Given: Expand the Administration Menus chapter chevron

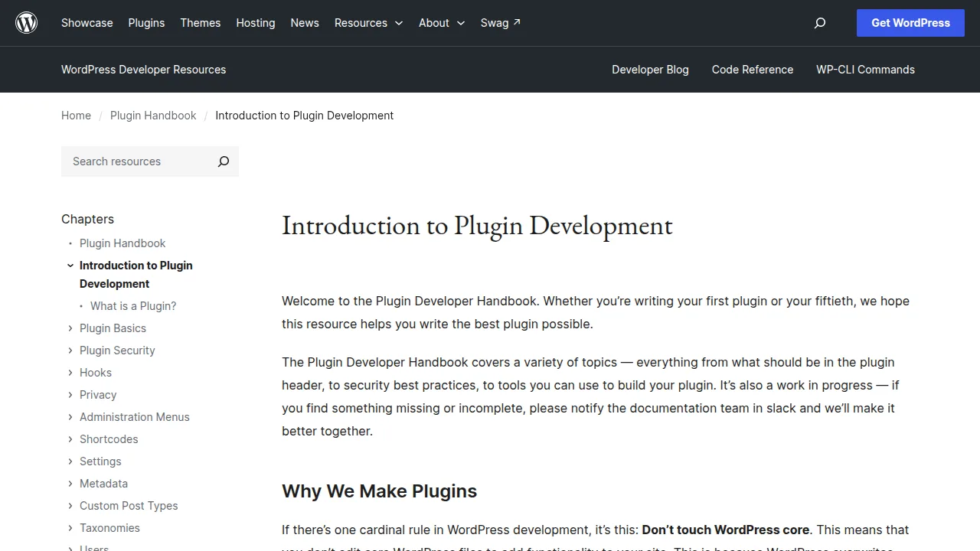Looking at the screenshot, I should pos(70,417).
